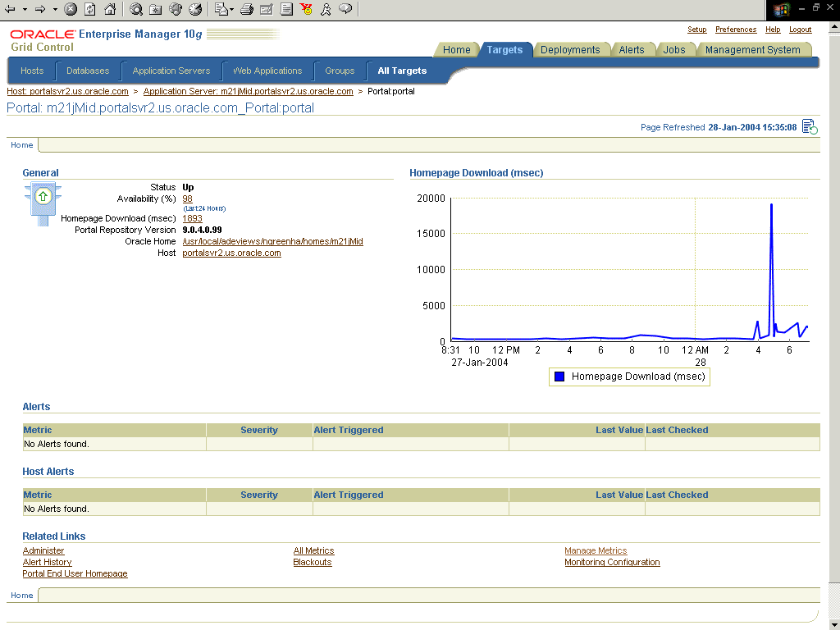Screen dimensions: 840x630
Task: Open the Home main tab
Action: click(456, 50)
